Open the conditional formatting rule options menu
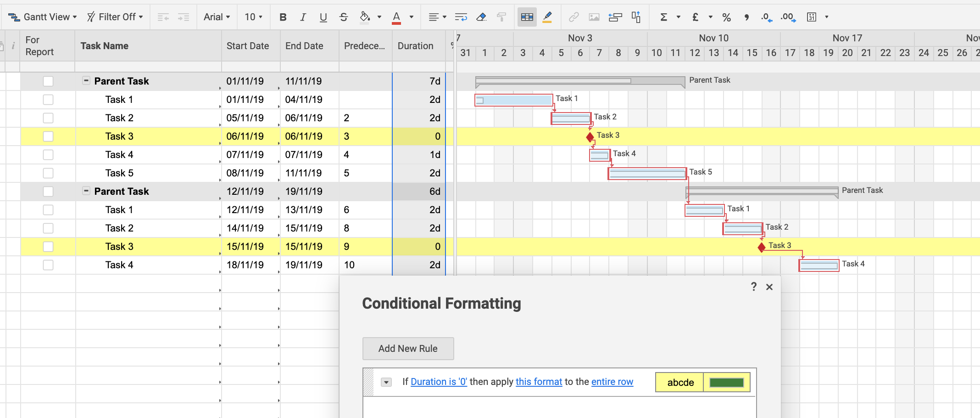This screenshot has height=418, width=980. coord(385,382)
